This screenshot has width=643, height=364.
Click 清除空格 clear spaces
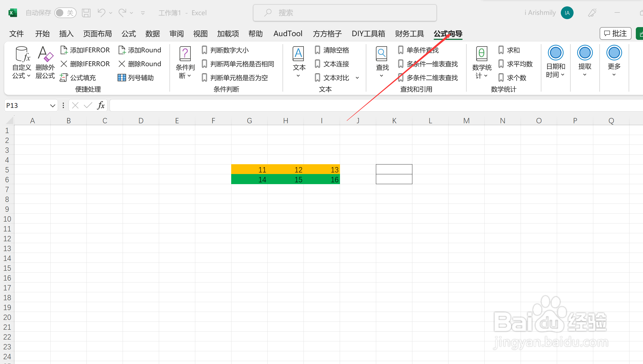[332, 50]
